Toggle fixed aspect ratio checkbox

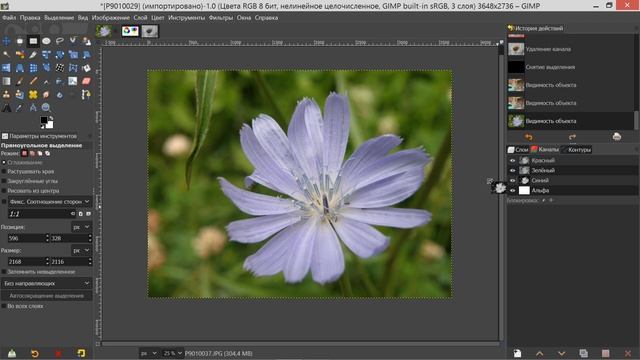pos(4,202)
